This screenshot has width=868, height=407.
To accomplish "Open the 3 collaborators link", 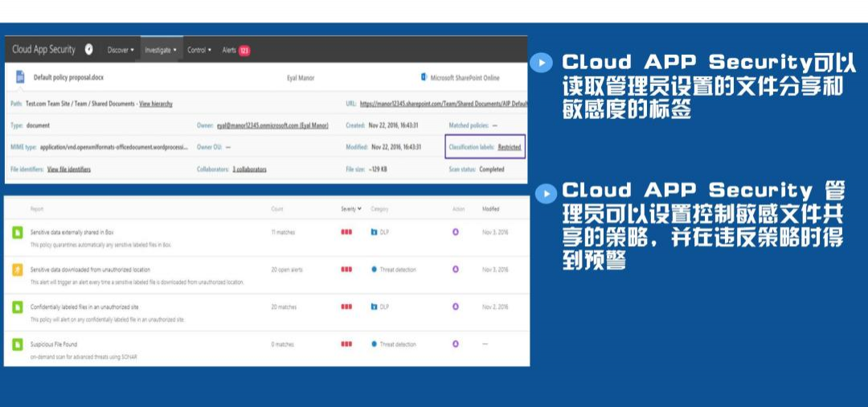I will coord(249,170).
